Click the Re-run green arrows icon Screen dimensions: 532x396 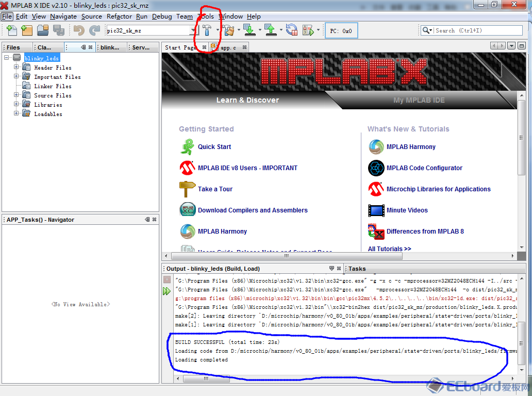click(167, 291)
